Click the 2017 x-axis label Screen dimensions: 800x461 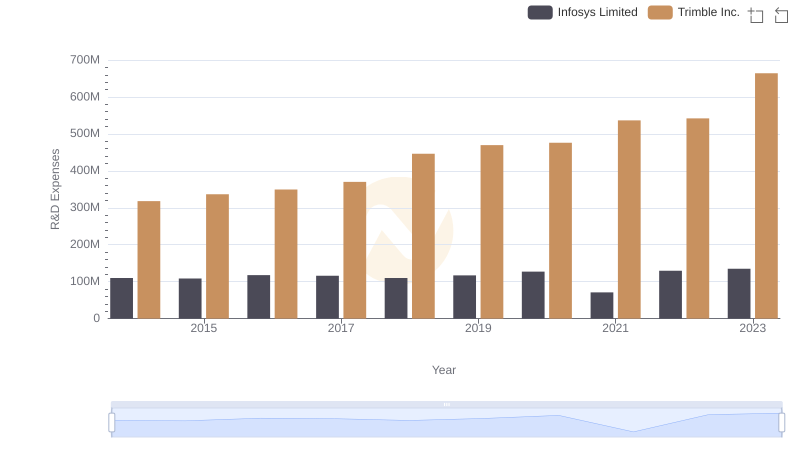(x=341, y=328)
